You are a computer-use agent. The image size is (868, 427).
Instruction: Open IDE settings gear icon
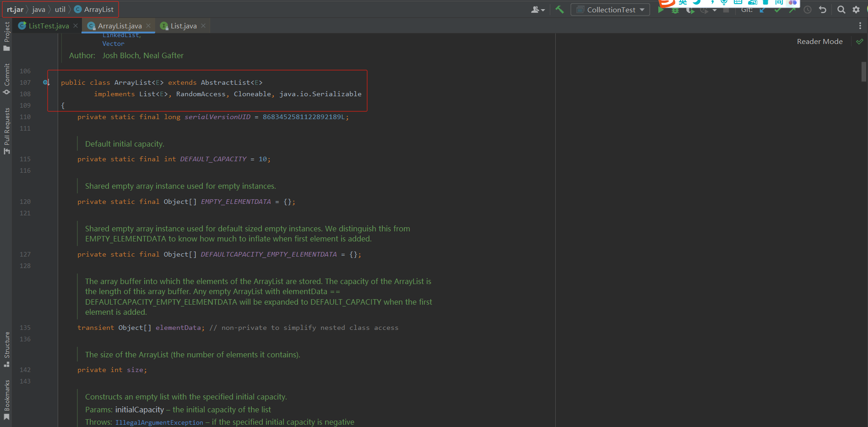coord(856,10)
